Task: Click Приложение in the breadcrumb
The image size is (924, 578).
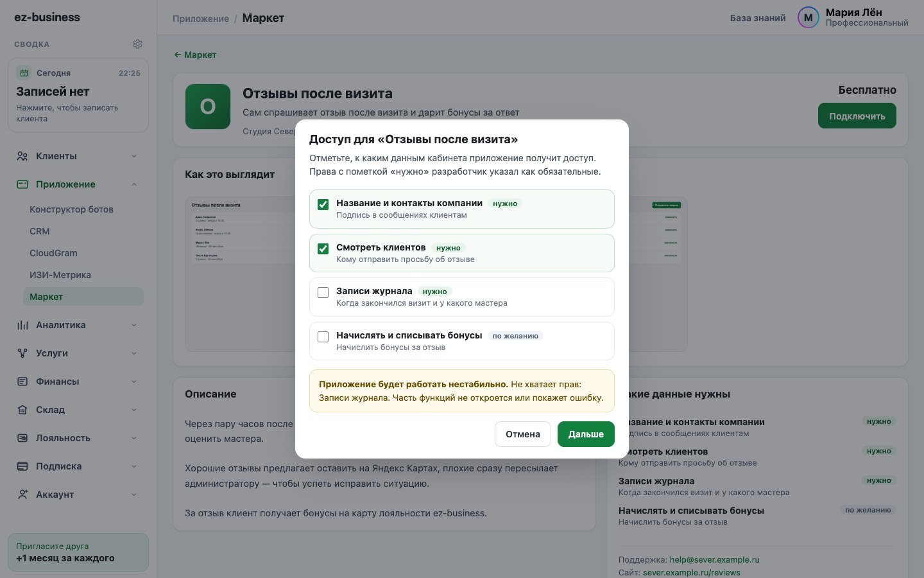Action: coord(201,19)
